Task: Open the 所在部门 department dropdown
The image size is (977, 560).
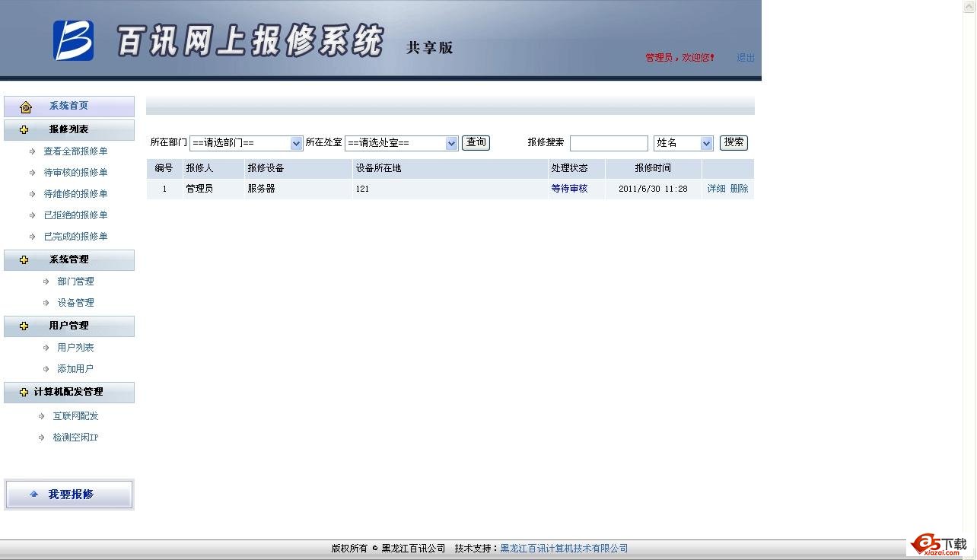Action: coord(247,143)
